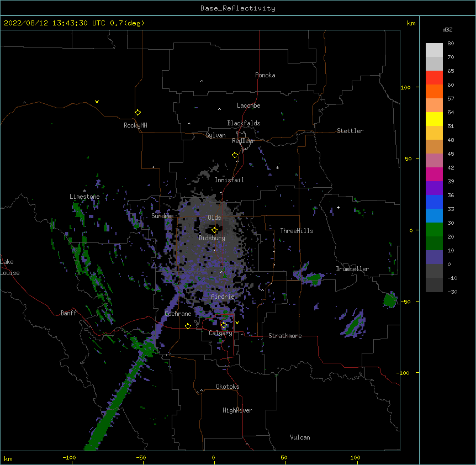
Task: Click the white plus marker north of Drumheller
Action: point(338,207)
